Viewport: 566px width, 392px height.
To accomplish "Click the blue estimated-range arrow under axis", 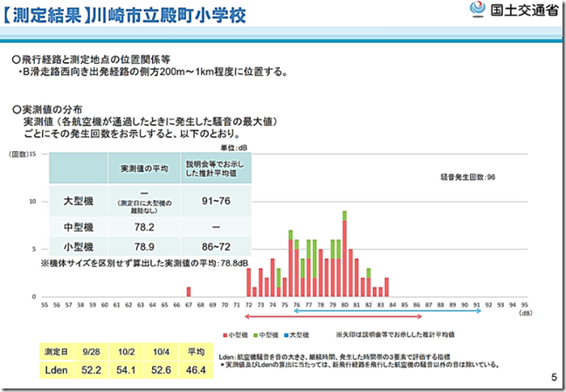I will 387,311.
